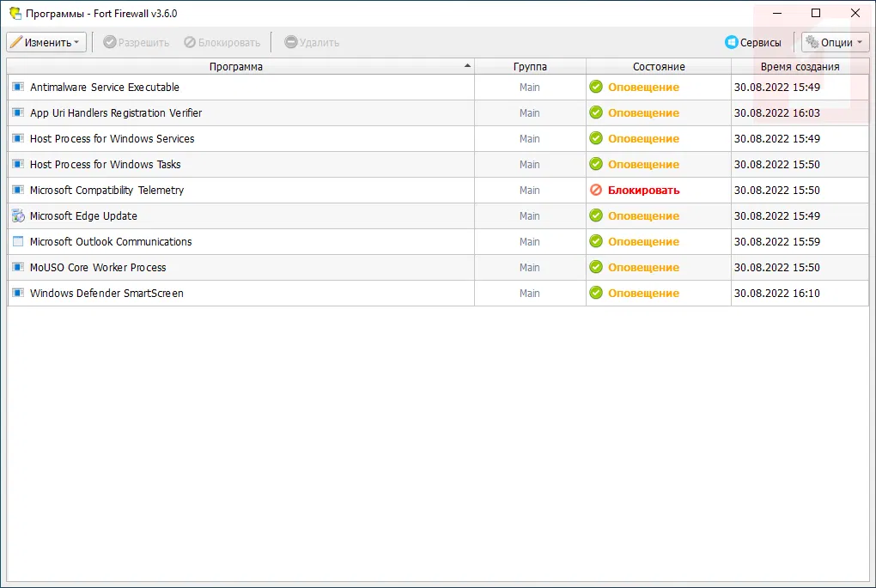Select Windows Defender SmartScreen name
The width and height of the screenshot is (876, 588).
click(106, 293)
